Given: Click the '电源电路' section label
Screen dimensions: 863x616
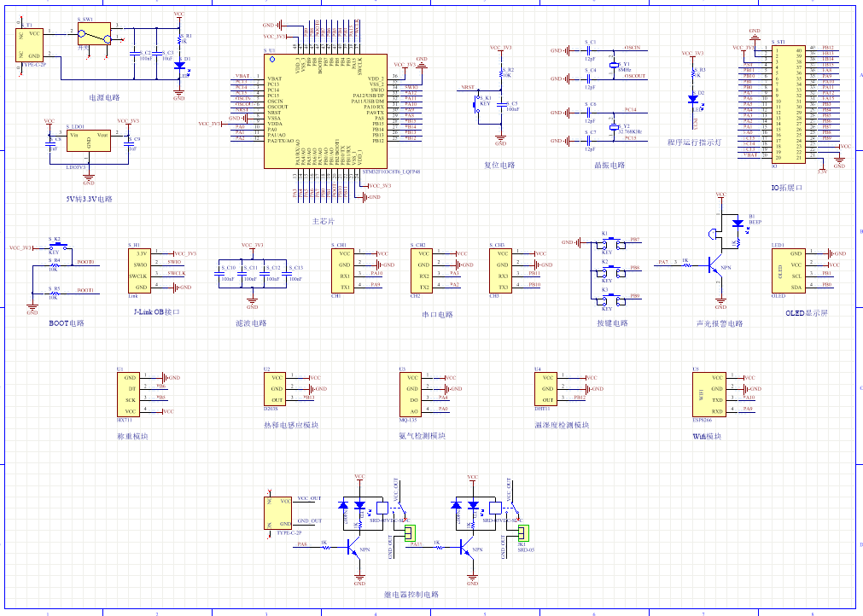Looking at the screenshot, I should pyautogui.click(x=104, y=97).
